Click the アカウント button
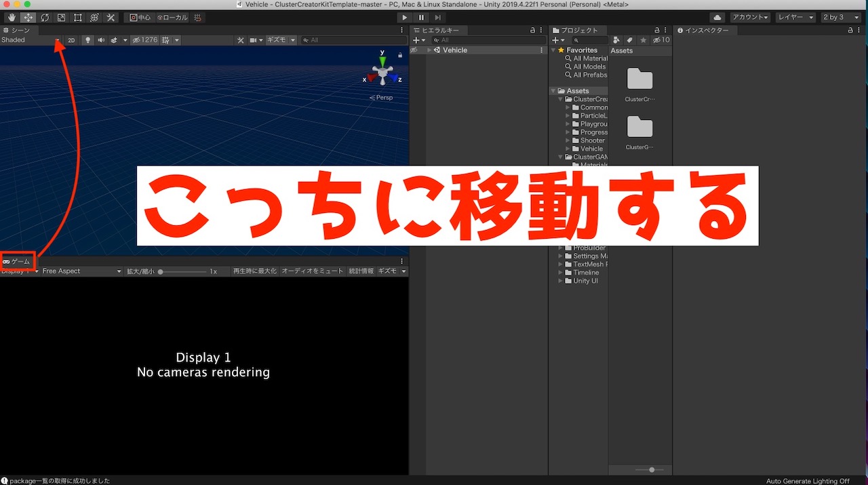The image size is (868, 485). [x=749, y=17]
